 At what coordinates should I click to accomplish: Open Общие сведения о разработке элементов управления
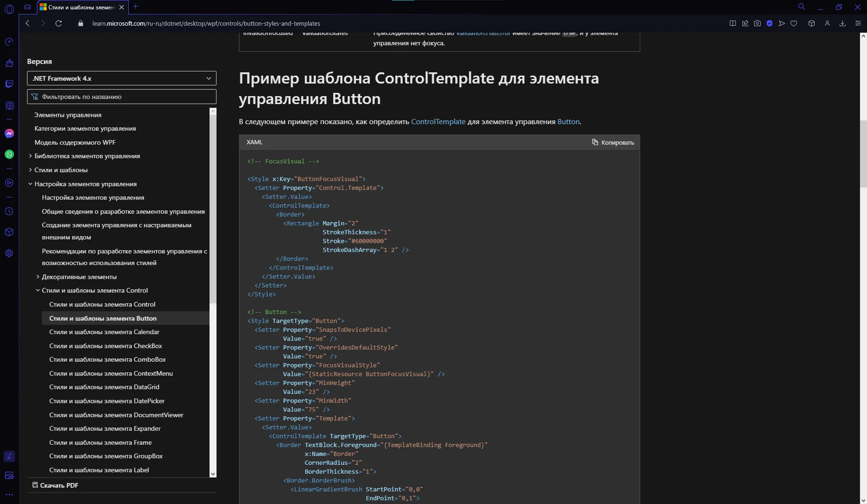coord(123,211)
